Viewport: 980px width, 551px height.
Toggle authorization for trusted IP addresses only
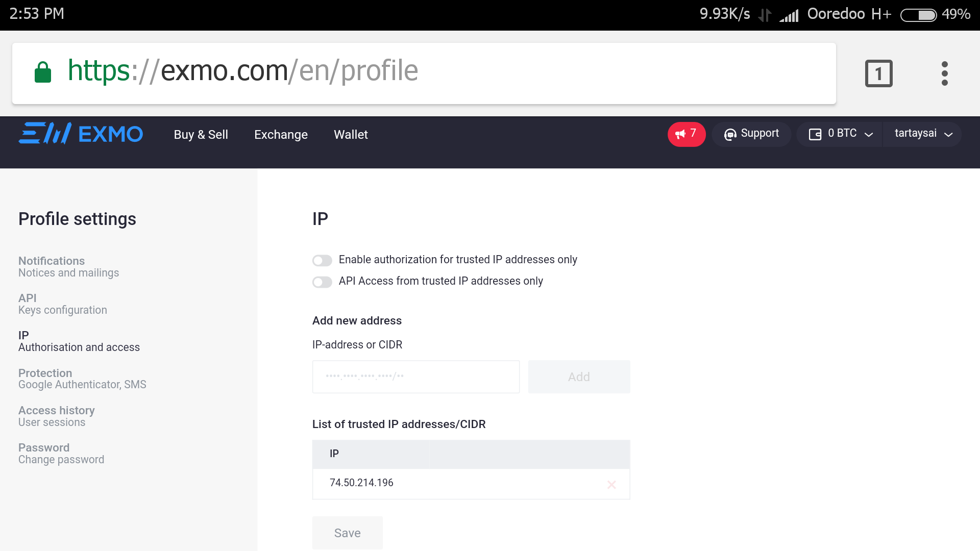pyautogui.click(x=322, y=260)
